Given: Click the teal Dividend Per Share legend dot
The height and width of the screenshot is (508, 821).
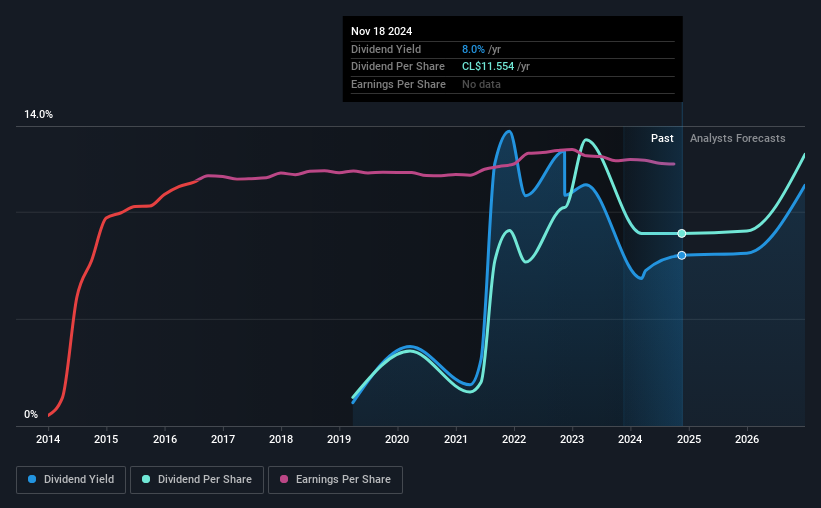Looking at the screenshot, I should 146,479.
